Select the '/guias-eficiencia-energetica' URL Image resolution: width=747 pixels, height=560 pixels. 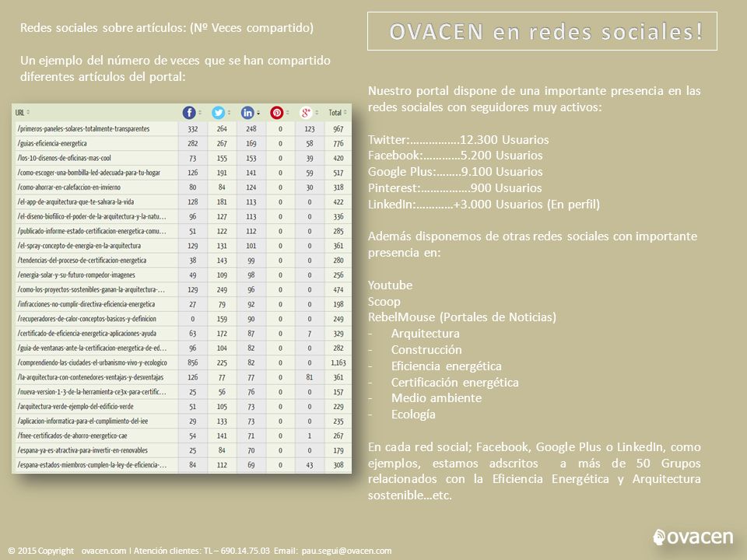(x=52, y=143)
